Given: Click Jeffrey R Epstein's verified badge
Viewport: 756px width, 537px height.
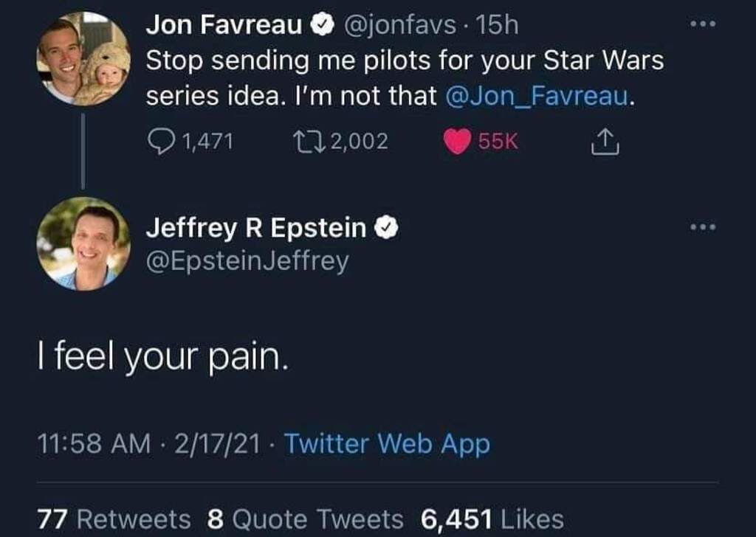Looking at the screenshot, I should 386,229.
